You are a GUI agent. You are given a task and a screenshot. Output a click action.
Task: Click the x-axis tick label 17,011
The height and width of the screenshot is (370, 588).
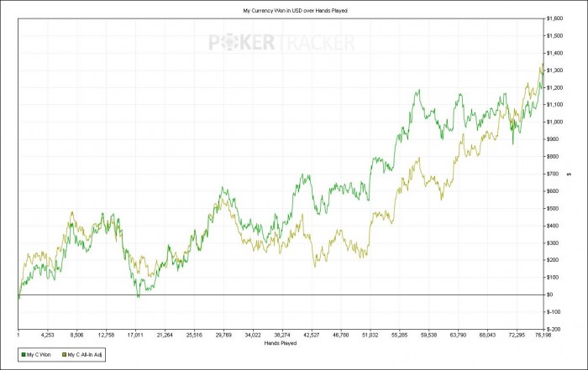point(135,335)
